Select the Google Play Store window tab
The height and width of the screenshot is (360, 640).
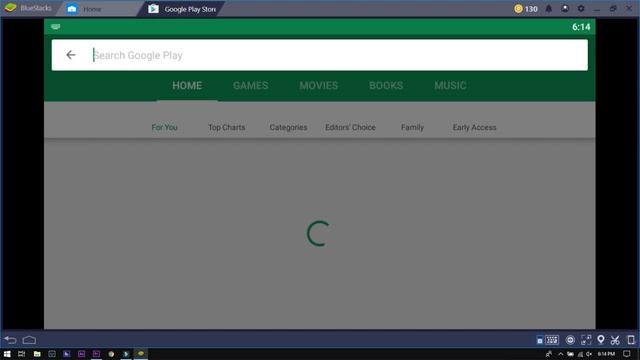point(182,9)
